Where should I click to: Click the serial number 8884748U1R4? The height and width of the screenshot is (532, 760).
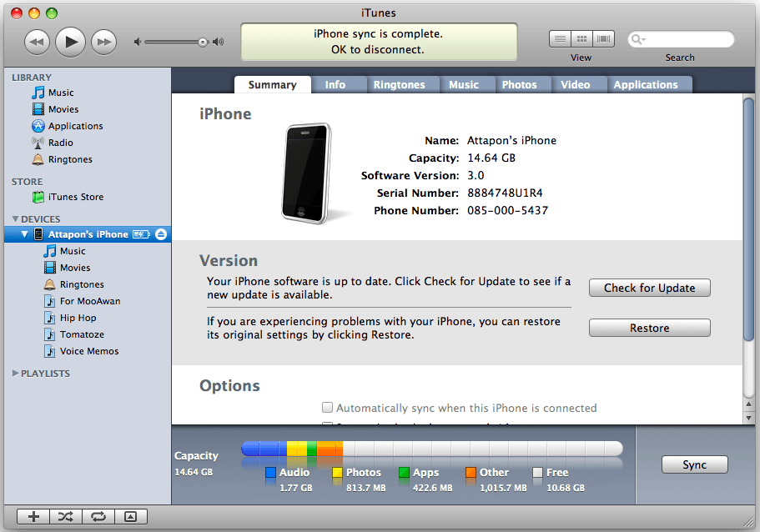(505, 193)
